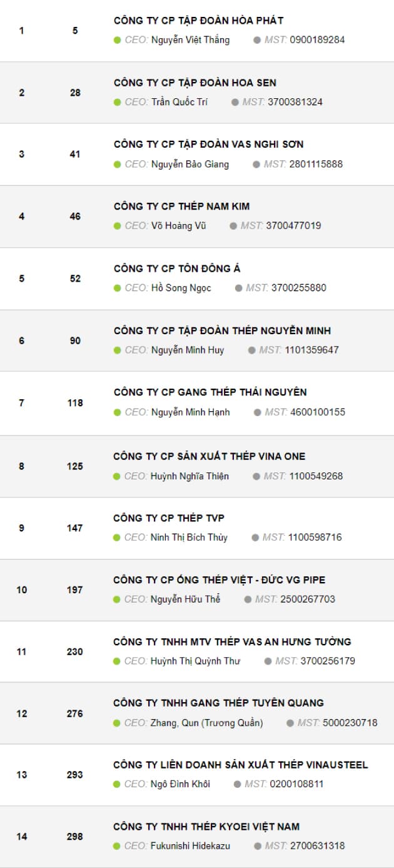Open CÔNG TY CP TẬP ĐOÀN HOA SEN
The image size is (394, 868).
195,83
